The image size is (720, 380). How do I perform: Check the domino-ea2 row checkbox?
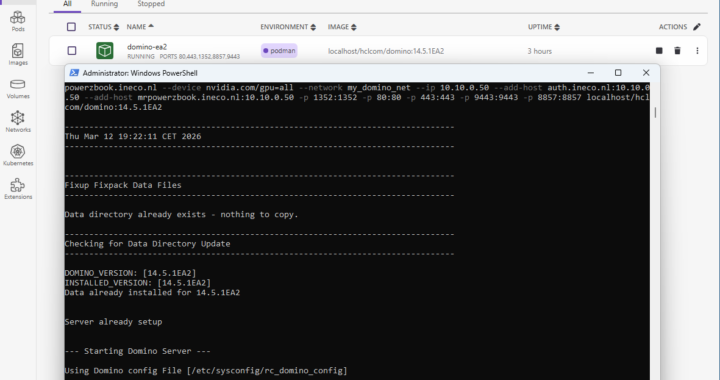tap(72, 50)
